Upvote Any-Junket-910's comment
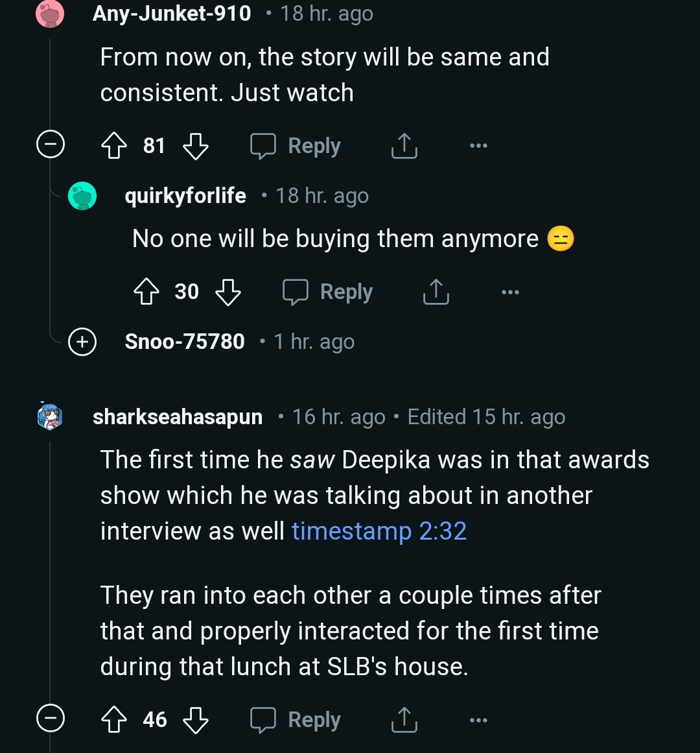Screen dimensions: 700x753 point(114,145)
